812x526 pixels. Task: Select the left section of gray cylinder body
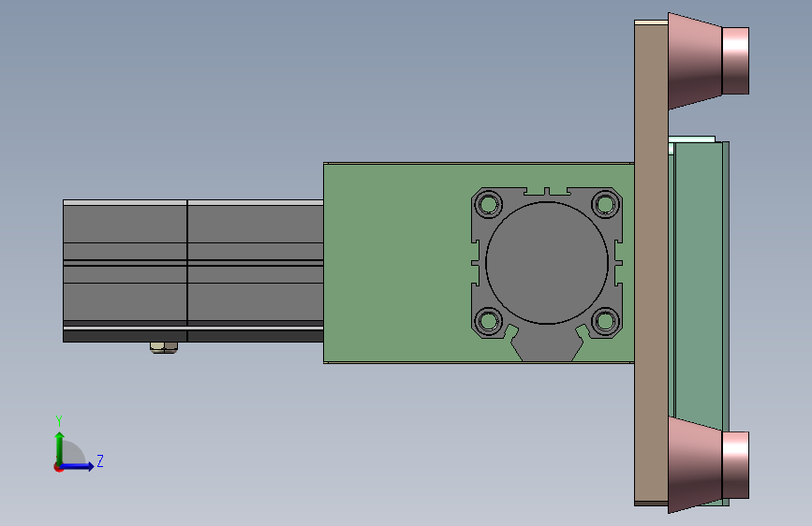[x=125, y=270]
